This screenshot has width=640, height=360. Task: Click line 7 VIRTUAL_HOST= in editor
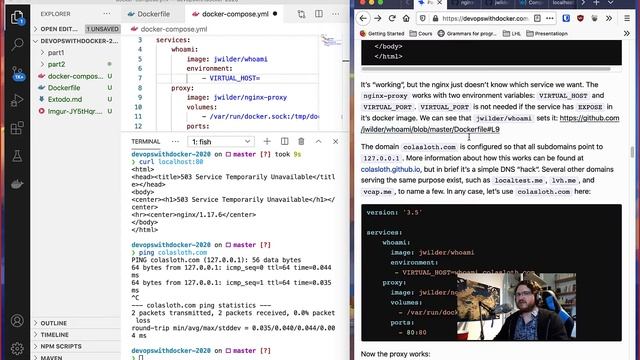235,78
